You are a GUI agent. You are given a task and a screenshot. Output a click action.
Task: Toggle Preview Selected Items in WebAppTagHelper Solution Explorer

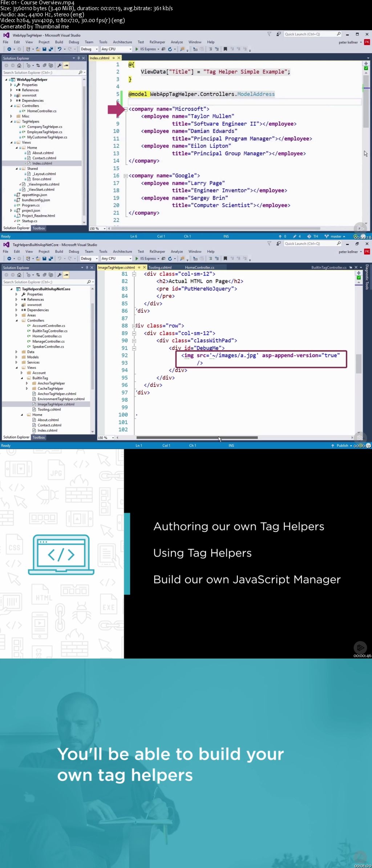[66, 65]
